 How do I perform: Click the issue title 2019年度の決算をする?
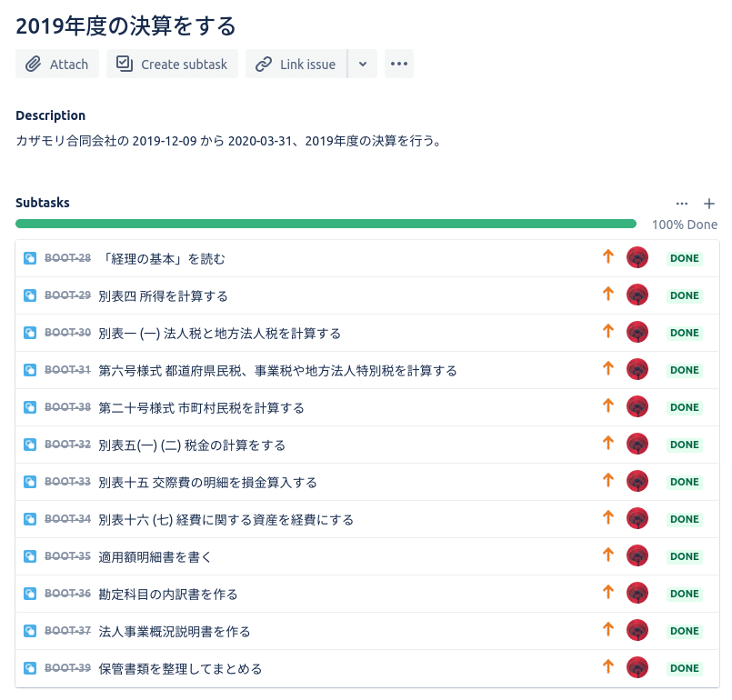tap(125, 25)
